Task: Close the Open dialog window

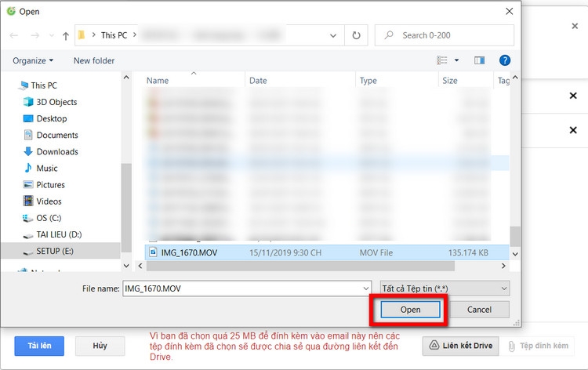Action: pyautogui.click(x=510, y=11)
